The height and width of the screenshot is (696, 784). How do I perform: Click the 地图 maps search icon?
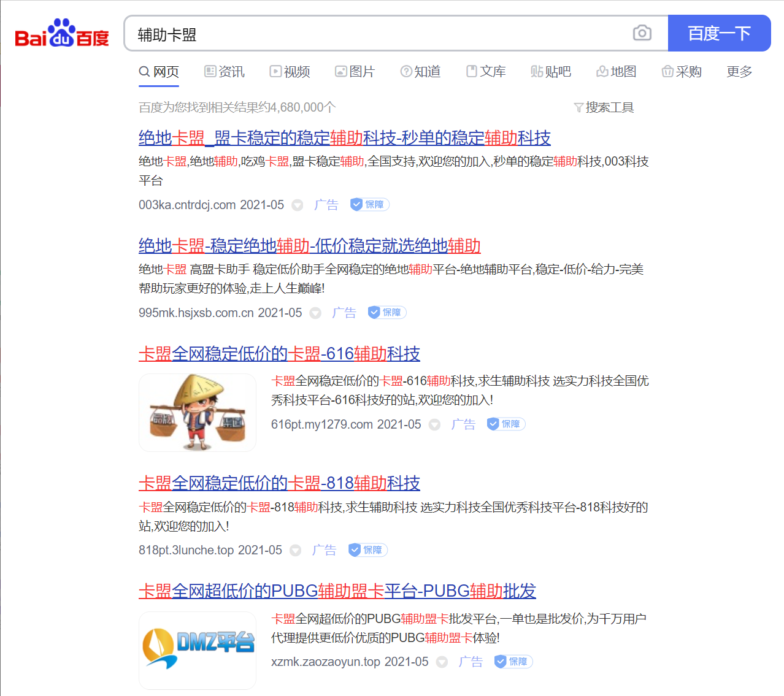coord(602,72)
